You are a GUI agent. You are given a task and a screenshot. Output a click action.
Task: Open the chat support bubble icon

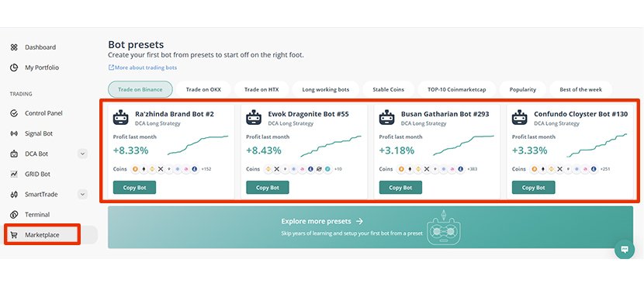(x=625, y=249)
